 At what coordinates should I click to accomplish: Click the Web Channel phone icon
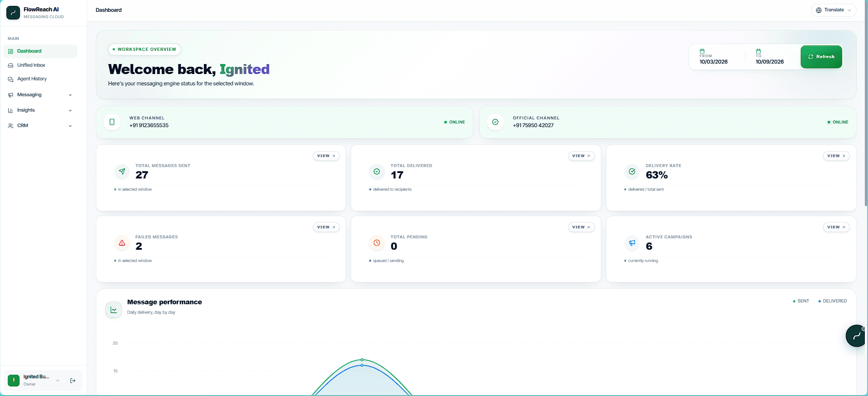click(x=112, y=122)
